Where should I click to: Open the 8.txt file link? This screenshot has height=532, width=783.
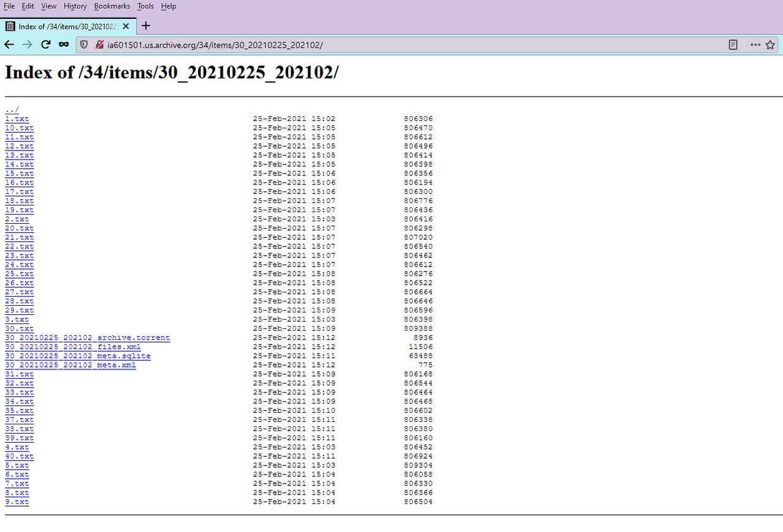point(17,493)
